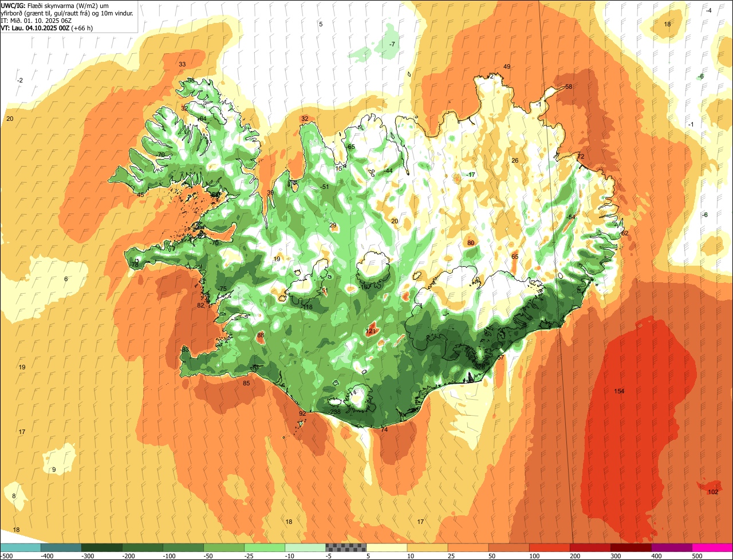Viewport: 733px width, 560px height.
Task: Click the 100 to 200 red-orange swatch
Action: tap(549, 547)
